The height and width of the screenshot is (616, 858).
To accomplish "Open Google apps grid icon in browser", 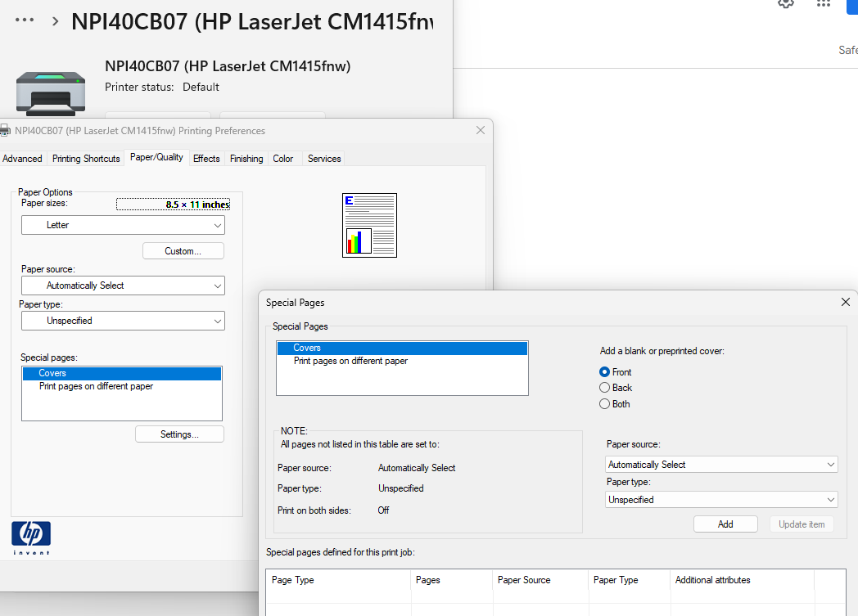I will point(823,3).
